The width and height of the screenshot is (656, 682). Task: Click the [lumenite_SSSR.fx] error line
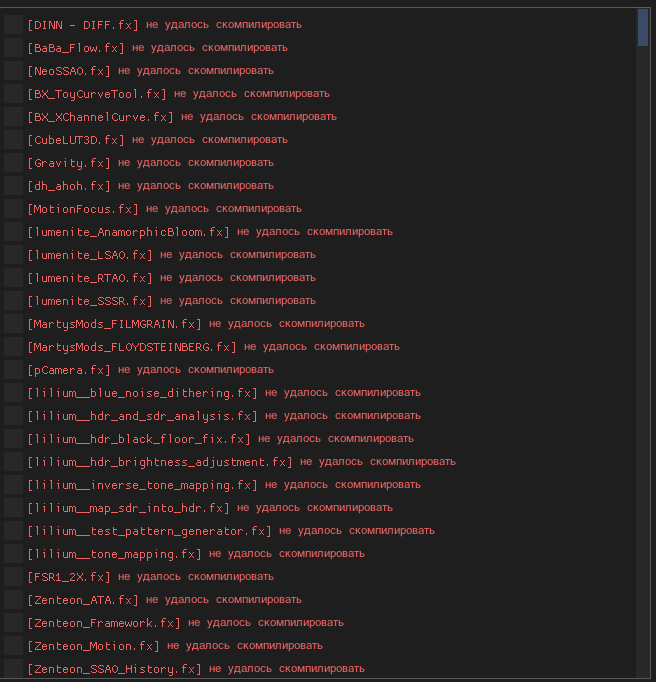click(x=171, y=301)
